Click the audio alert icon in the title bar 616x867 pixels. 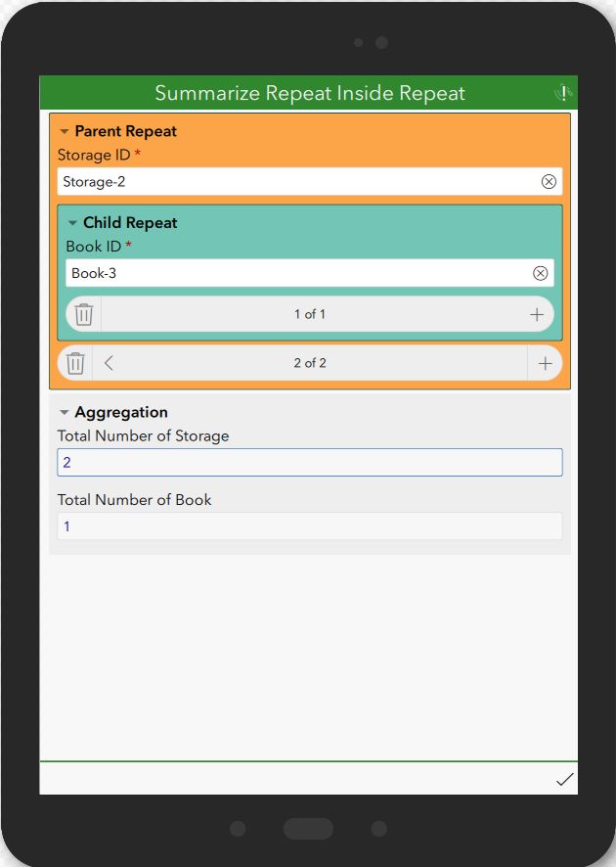tap(562, 93)
